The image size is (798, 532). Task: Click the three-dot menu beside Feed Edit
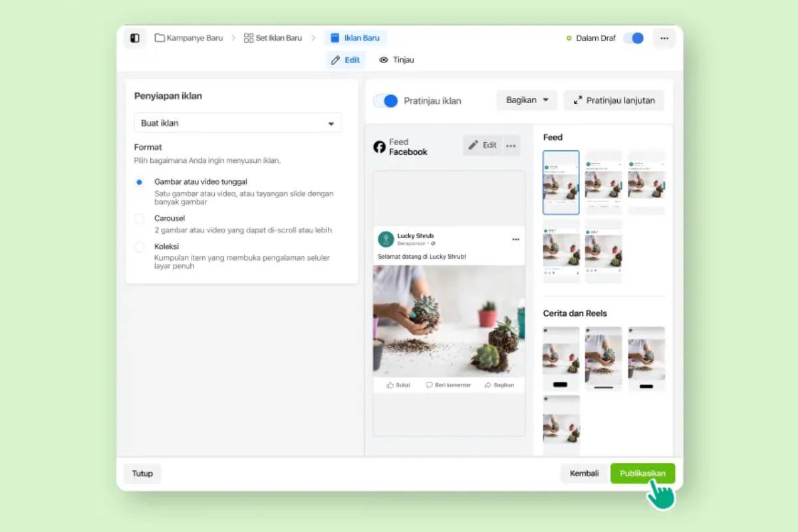point(511,145)
